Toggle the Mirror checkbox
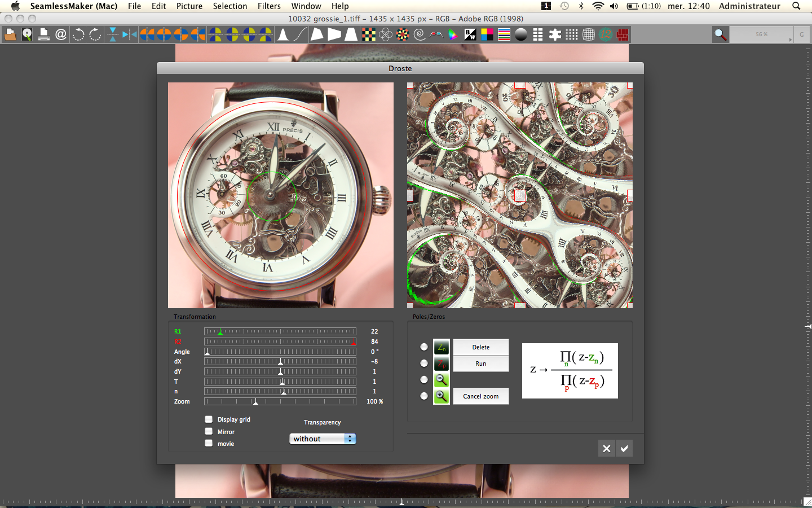This screenshot has height=508, width=812. click(209, 432)
